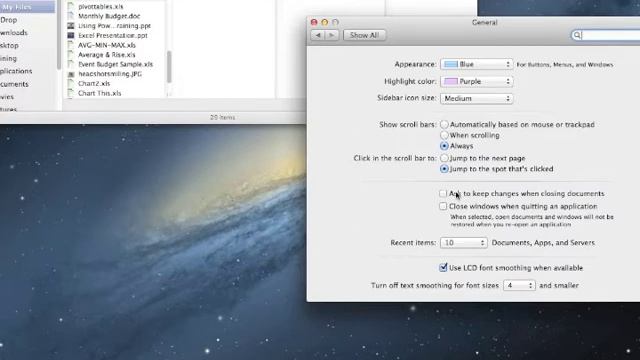
Task: Click the Chart2.xls file icon
Action: (71, 83)
